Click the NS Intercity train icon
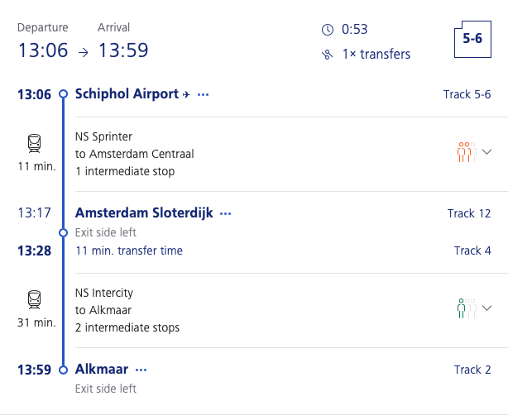 [x=35, y=299]
